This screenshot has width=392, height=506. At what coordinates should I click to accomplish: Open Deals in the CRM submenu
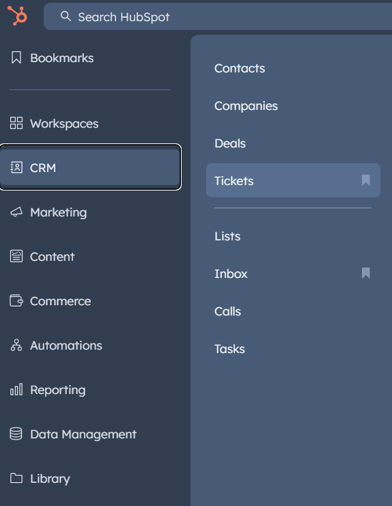pyautogui.click(x=230, y=143)
